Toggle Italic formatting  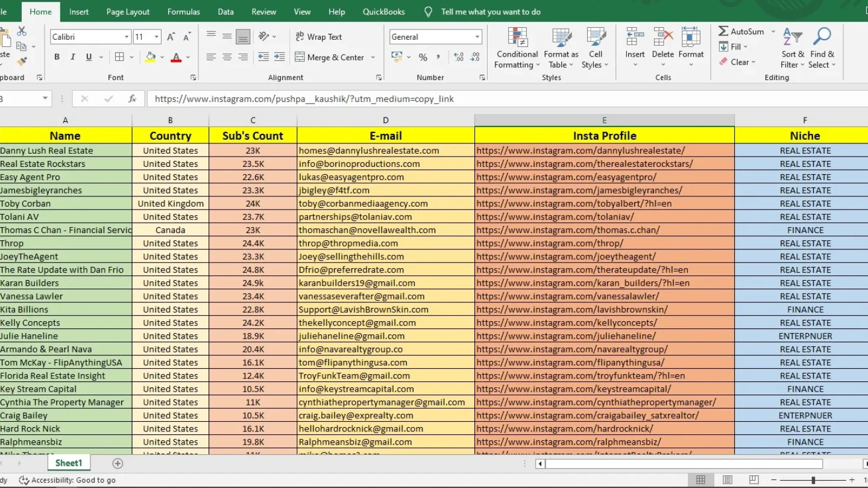(x=73, y=57)
